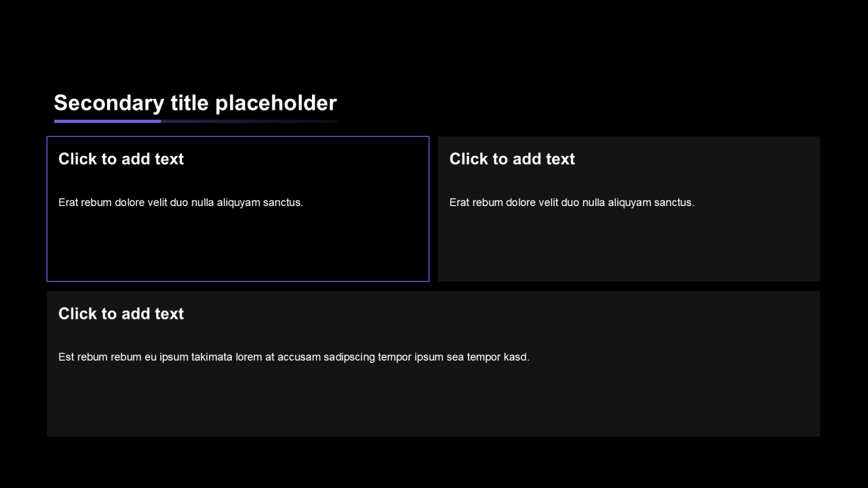The image size is (868, 488).
Task: Select "Click to add text" heading in top-right card
Action: [512, 159]
